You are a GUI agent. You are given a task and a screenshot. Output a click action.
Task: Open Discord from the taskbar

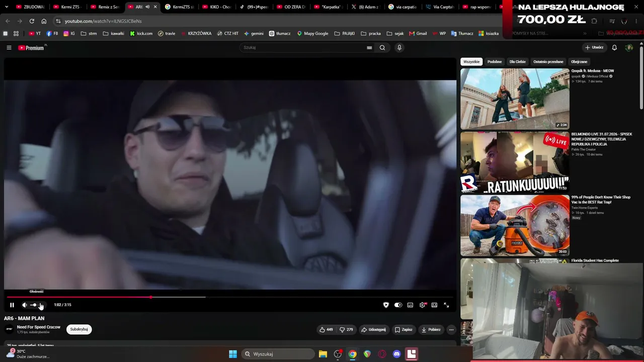396,354
